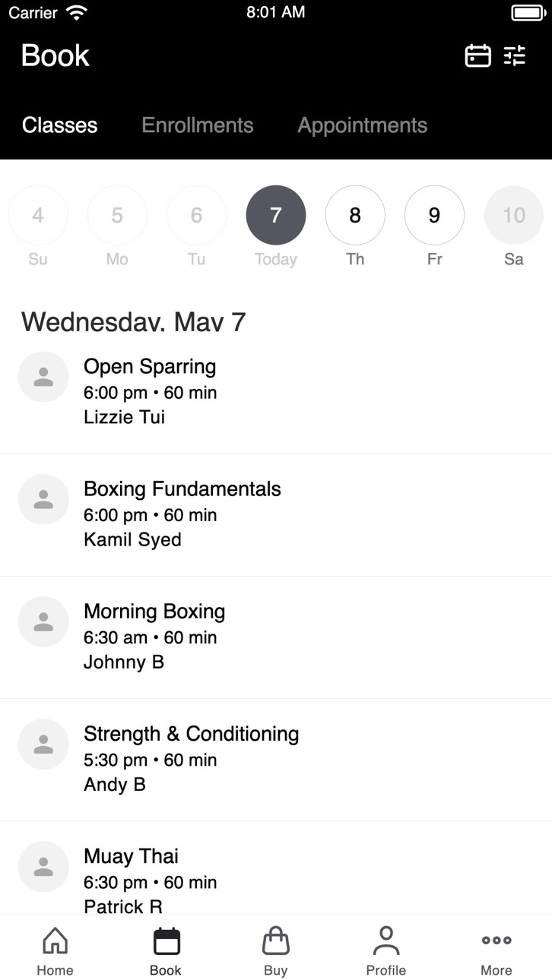Open the Morning Boxing class entry
The image size is (552, 980).
click(276, 637)
